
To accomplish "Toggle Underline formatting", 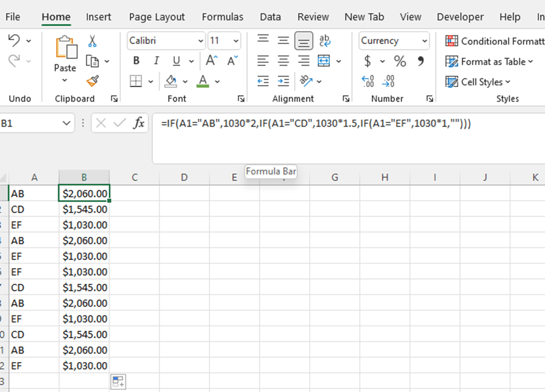I will click(176, 61).
